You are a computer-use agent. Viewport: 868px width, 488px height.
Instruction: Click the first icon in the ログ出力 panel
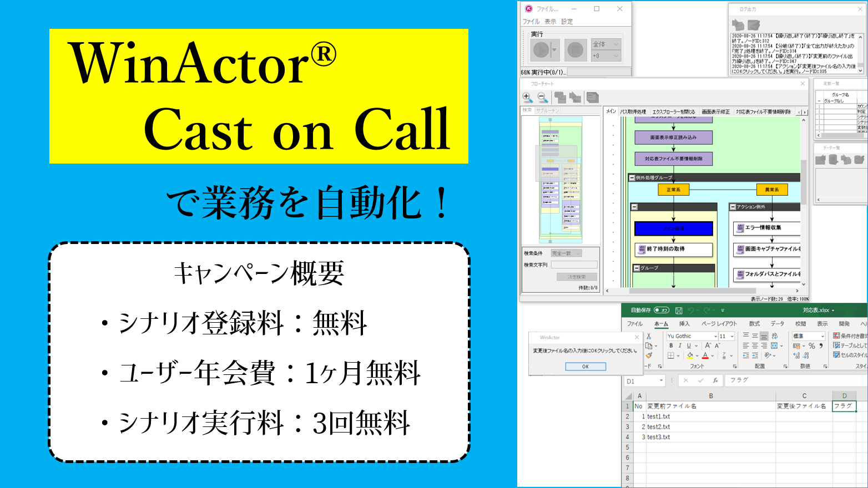(738, 25)
